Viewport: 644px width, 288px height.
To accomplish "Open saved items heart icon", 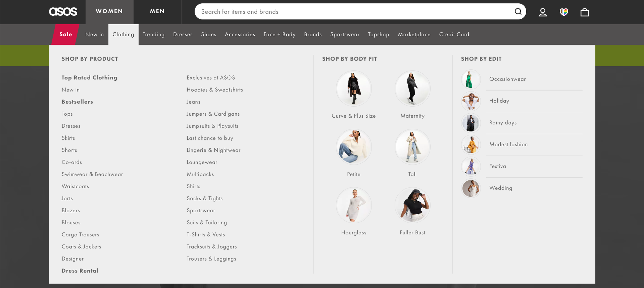I will [x=563, y=12].
